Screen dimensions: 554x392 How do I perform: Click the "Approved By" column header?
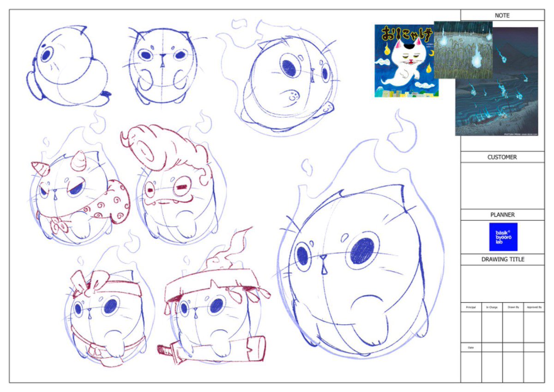click(x=534, y=307)
